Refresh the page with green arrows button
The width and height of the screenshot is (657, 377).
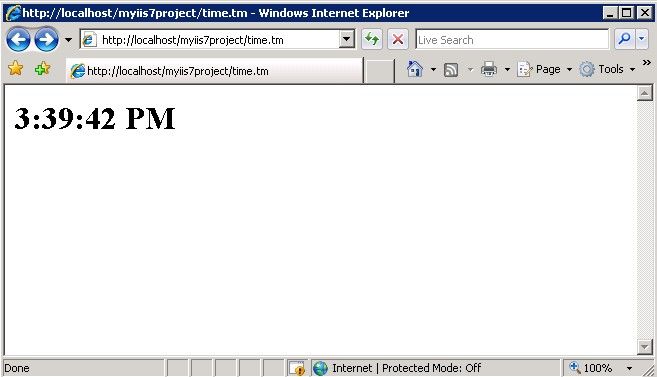point(372,40)
